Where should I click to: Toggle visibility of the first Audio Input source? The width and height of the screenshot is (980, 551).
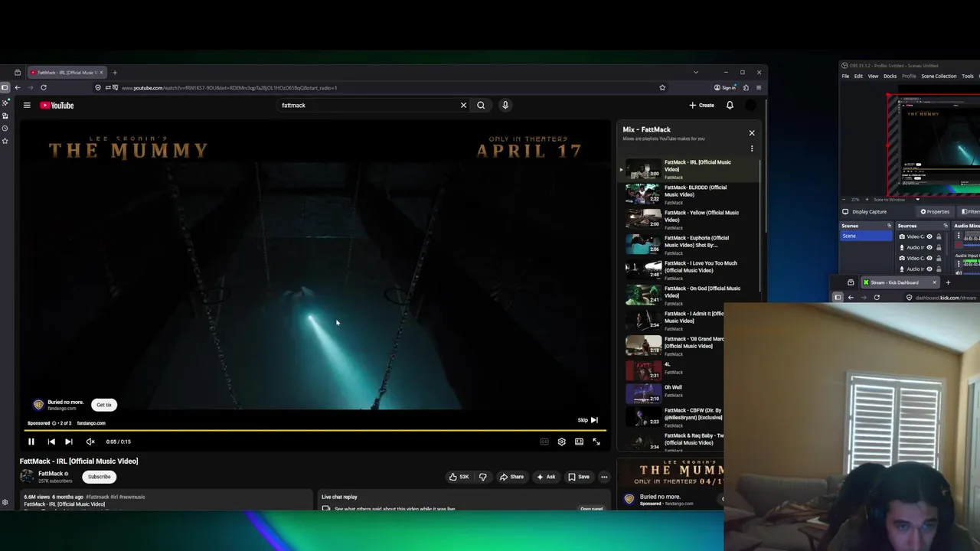(929, 247)
